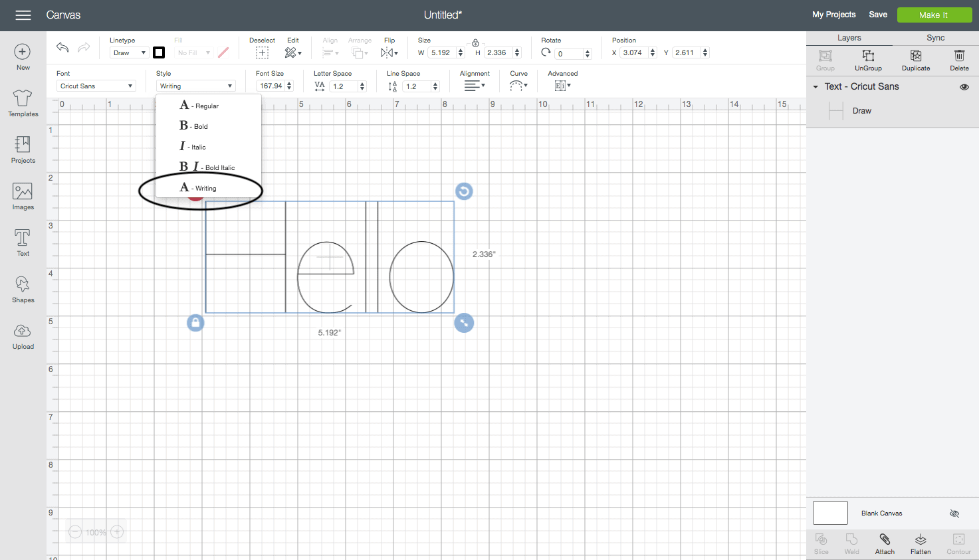979x560 pixels.
Task: Choose Writing style from the menu
Action: point(199,188)
